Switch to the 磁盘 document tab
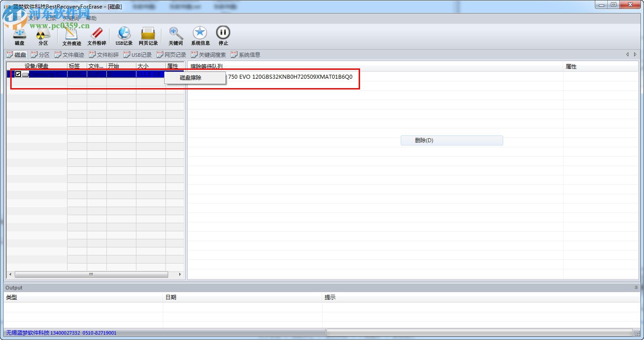This screenshot has height=340, width=644. [16, 55]
